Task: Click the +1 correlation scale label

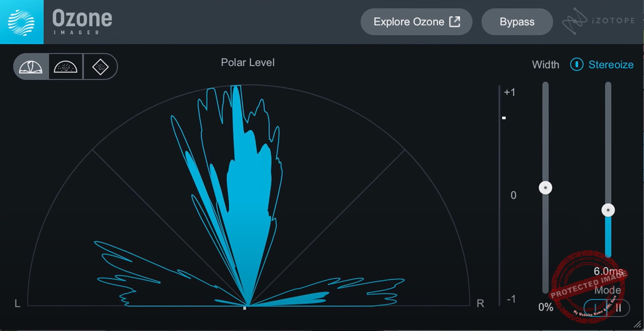Action: pos(509,92)
